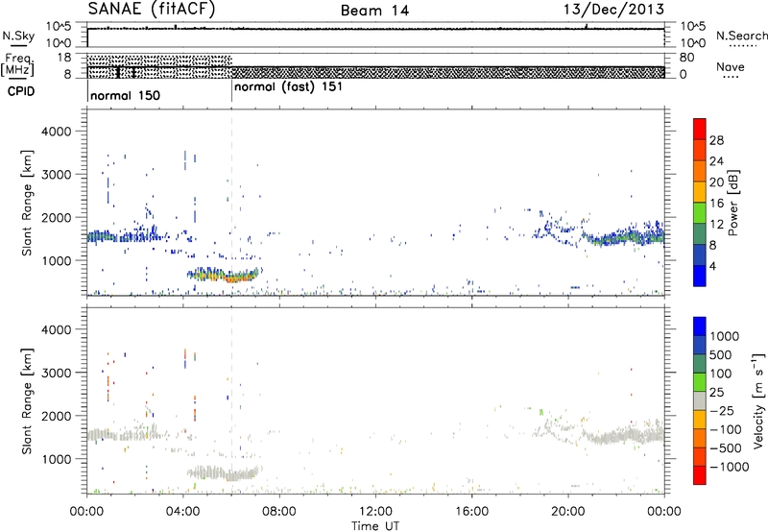Click the '3000' tick in velocity panel
The height and width of the screenshot is (532, 768).
[56, 373]
